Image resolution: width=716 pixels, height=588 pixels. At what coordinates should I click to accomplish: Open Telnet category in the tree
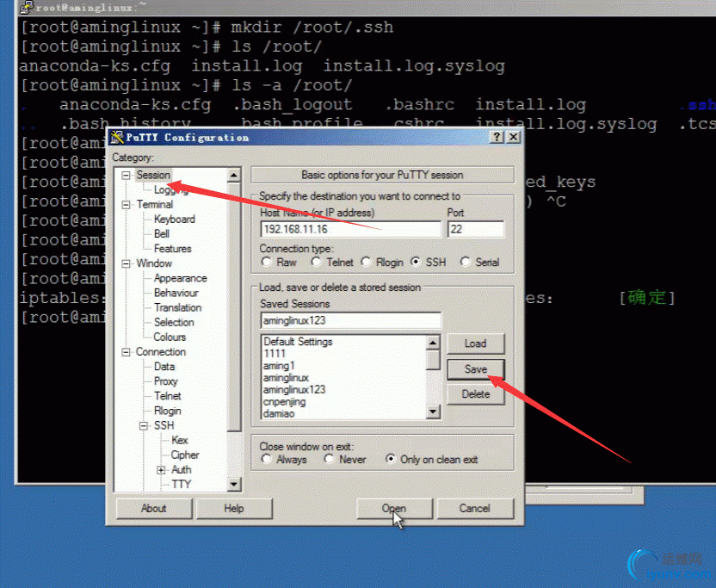(x=168, y=396)
